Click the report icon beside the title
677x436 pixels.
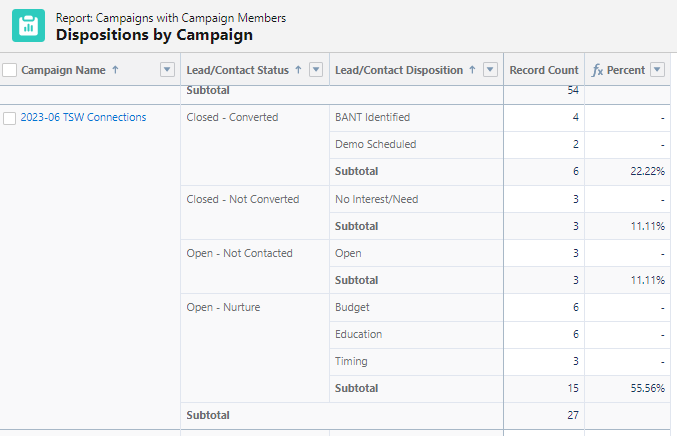(28, 26)
